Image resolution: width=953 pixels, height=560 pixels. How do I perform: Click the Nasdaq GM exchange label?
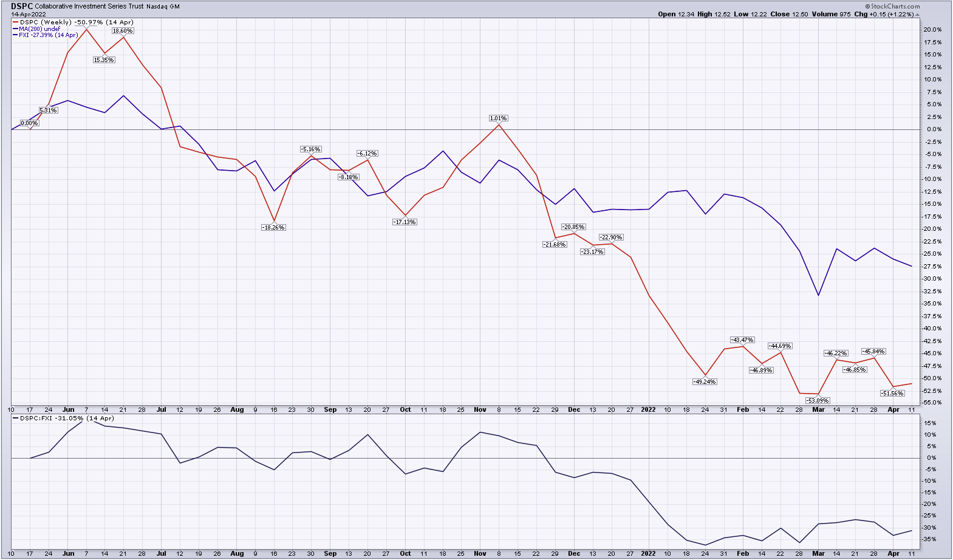pyautogui.click(x=163, y=7)
